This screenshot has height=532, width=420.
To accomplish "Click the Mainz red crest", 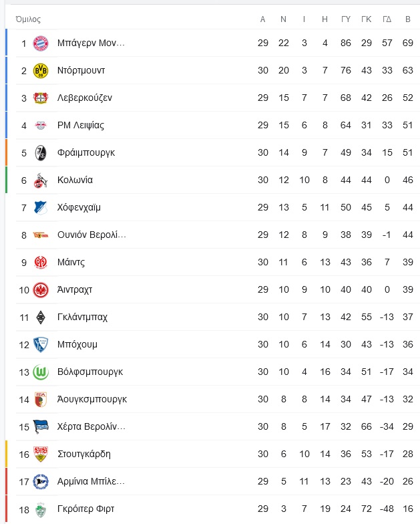I will click(41, 263).
